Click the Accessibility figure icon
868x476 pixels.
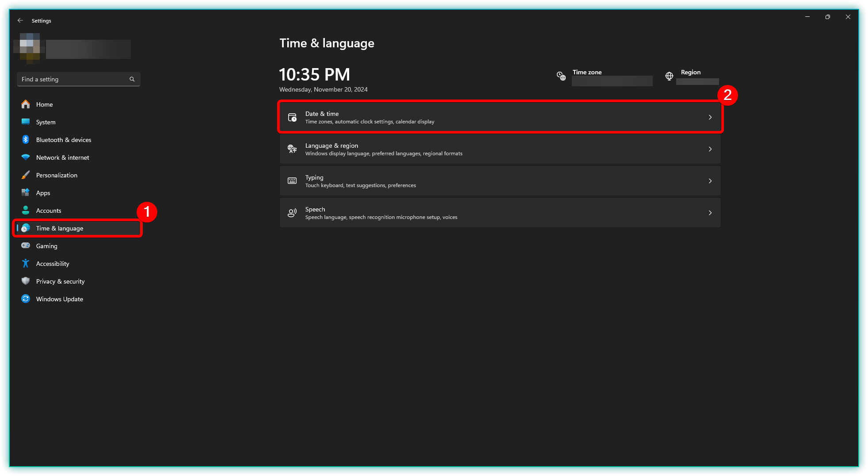click(26, 264)
